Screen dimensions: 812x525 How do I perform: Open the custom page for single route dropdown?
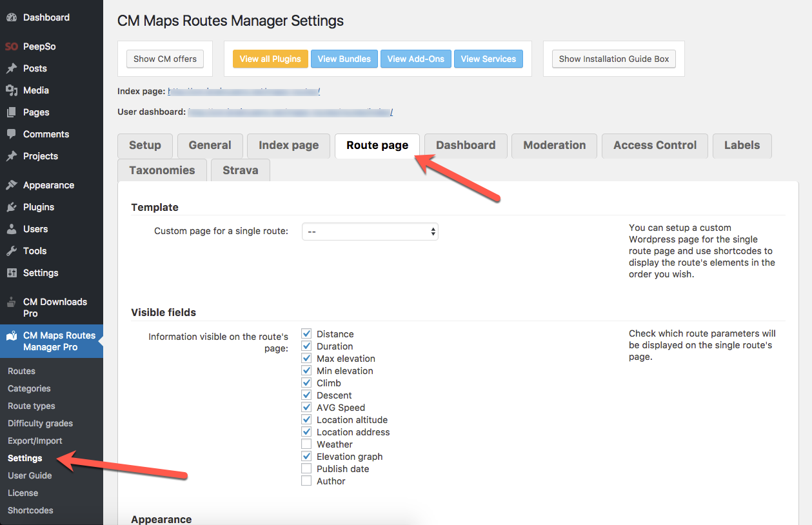point(370,232)
